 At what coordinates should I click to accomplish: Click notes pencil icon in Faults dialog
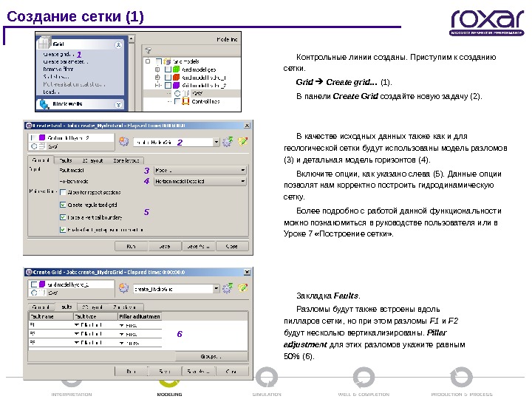click(x=243, y=288)
